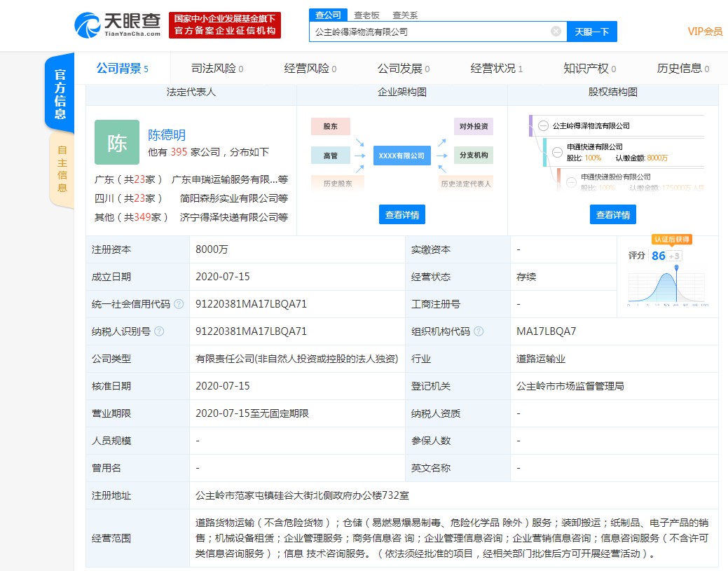The width and height of the screenshot is (728, 571).
Task: Click the 营业期限 value 2020-07-15至无固定期限
Action: point(252,413)
